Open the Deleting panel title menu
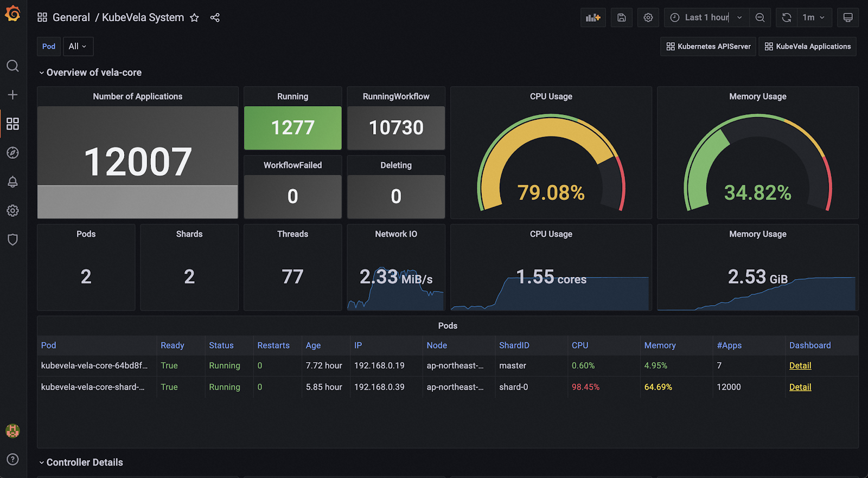Viewport: 868px width, 478px height. click(396, 165)
